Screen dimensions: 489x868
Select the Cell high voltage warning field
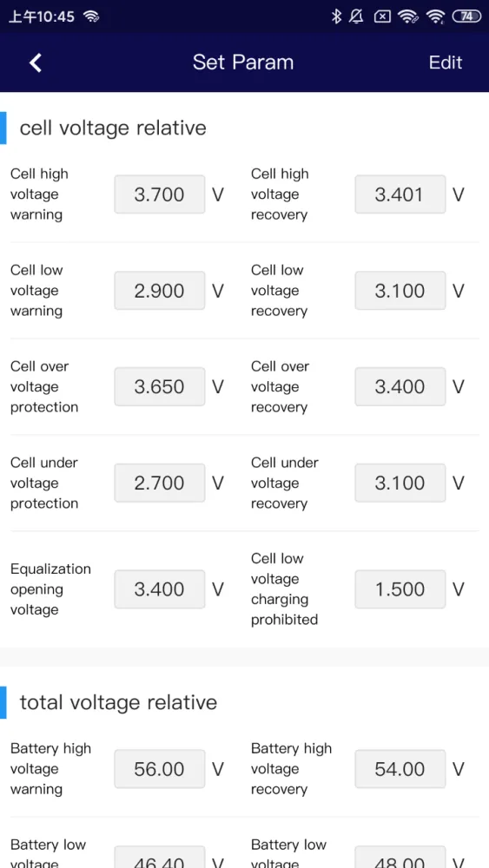click(160, 194)
